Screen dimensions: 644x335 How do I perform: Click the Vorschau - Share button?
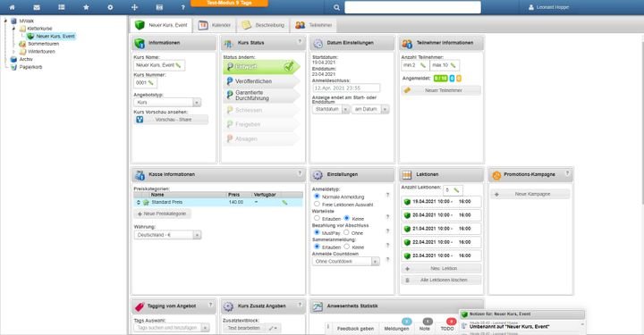[x=171, y=120]
